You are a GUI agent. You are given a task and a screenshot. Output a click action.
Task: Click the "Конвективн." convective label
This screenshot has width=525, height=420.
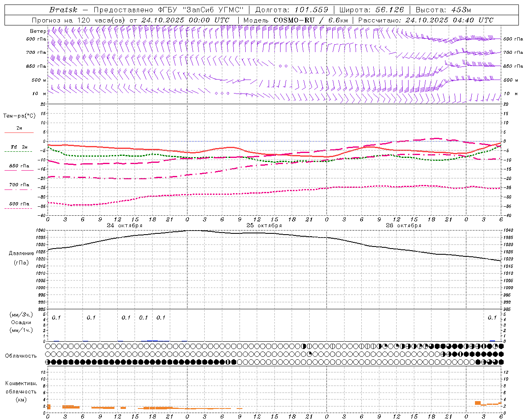pos(21,383)
